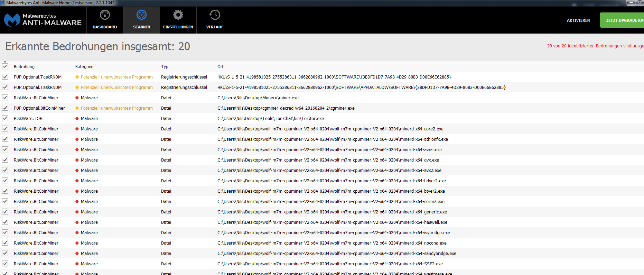644x275 pixels.
Task: Click the red dot in Monero miner.exe row
Action: [x=77, y=98]
